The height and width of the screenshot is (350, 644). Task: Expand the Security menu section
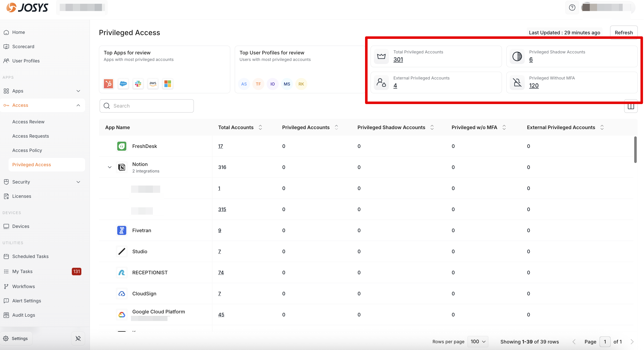coord(78,182)
